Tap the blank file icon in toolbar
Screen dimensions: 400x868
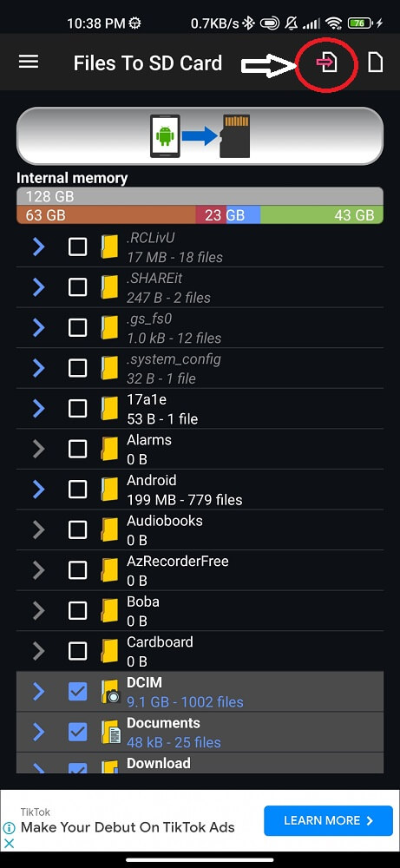coord(376,62)
